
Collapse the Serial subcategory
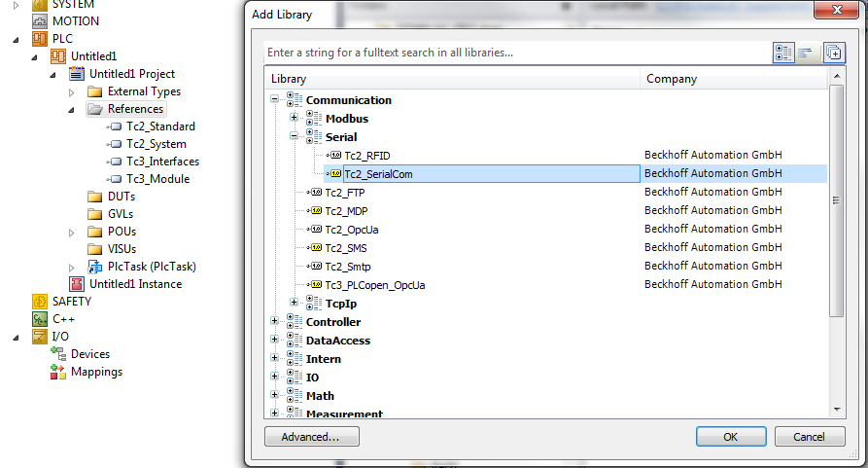[294, 135]
